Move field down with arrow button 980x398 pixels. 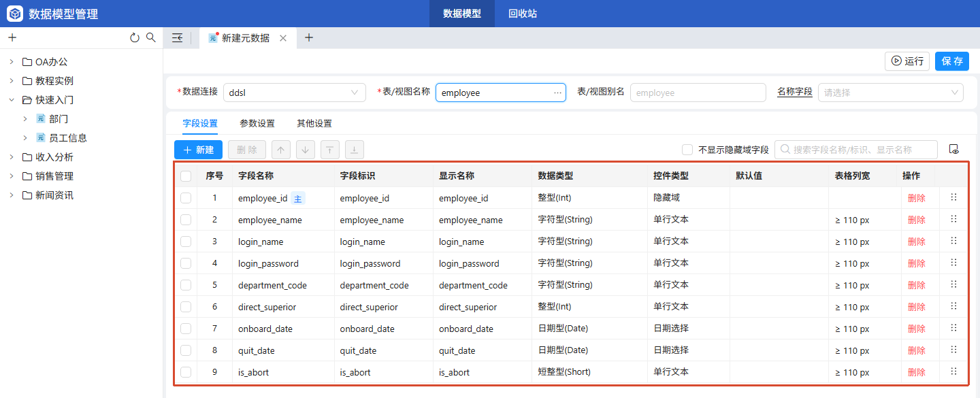[306, 150]
